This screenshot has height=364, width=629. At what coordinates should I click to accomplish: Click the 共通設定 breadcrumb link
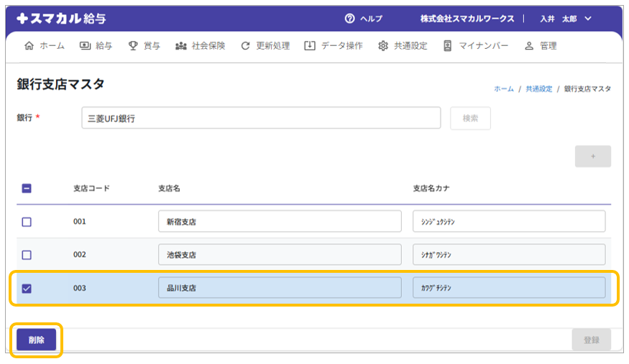pos(538,89)
